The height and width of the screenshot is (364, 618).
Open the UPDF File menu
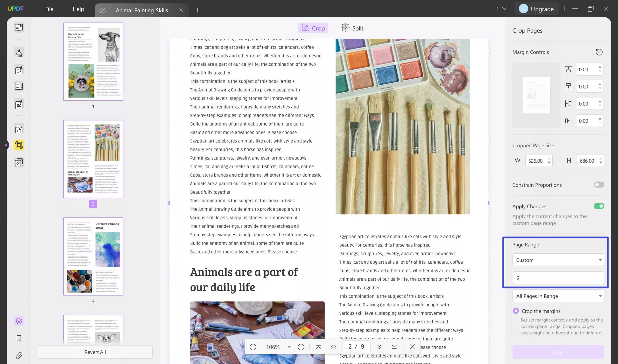point(49,9)
